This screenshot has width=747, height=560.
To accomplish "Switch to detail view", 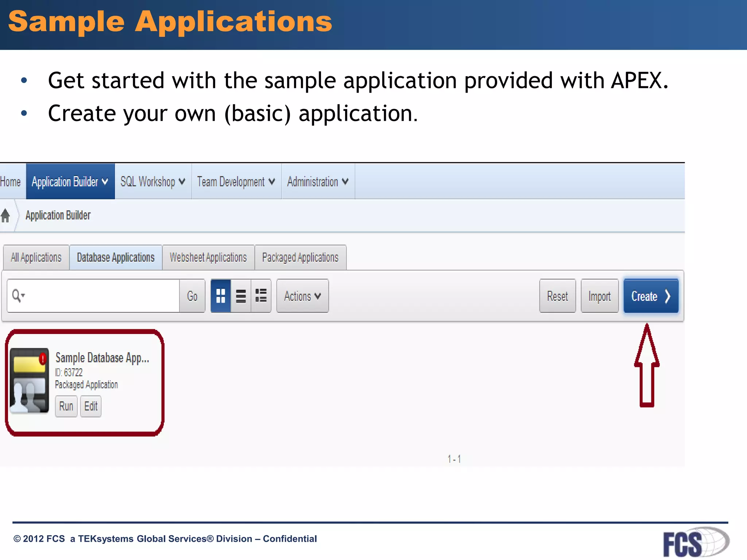I will [x=261, y=296].
